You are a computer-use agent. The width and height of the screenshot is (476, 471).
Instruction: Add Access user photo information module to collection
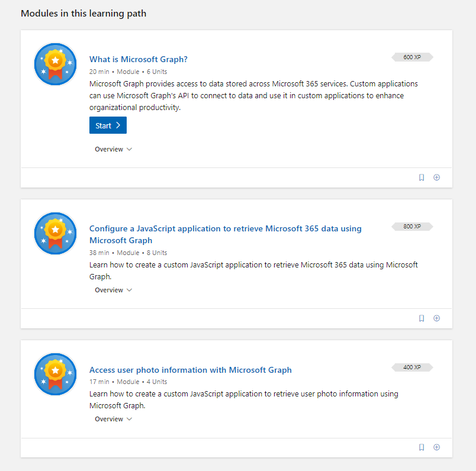pyautogui.click(x=436, y=447)
